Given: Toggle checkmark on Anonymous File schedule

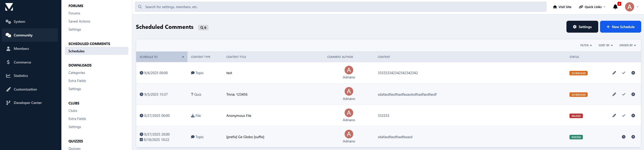Looking at the screenshot, I should click(624, 116).
